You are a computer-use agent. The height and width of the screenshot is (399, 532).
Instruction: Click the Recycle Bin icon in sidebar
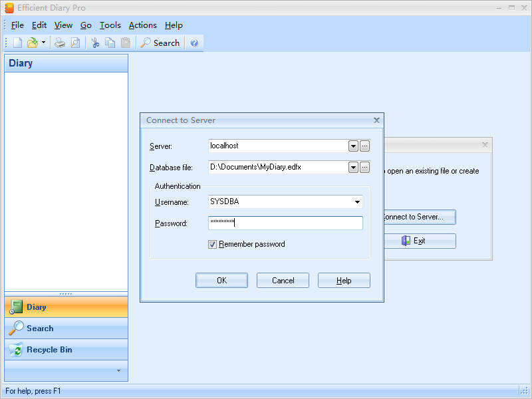click(16, 350)
